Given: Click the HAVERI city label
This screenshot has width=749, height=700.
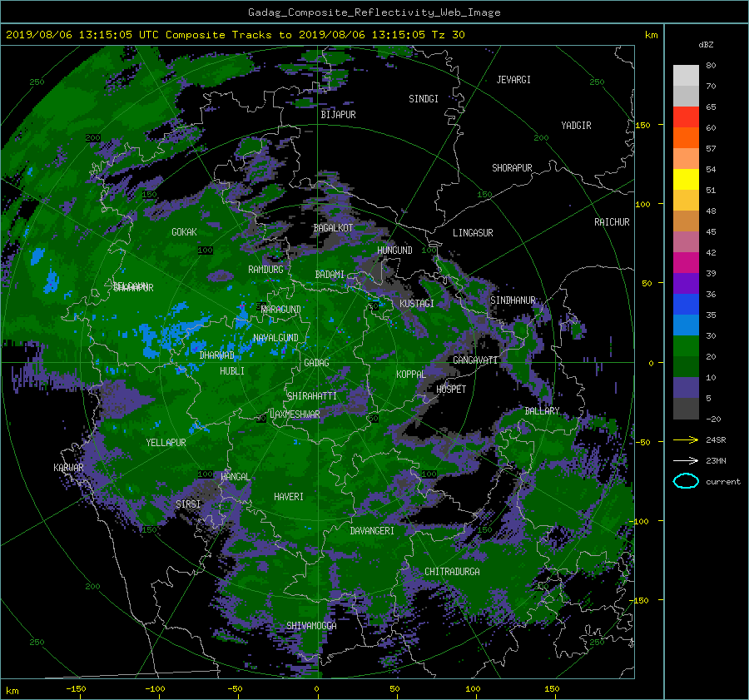Looking at the screenshot, I should click(289, 497).
